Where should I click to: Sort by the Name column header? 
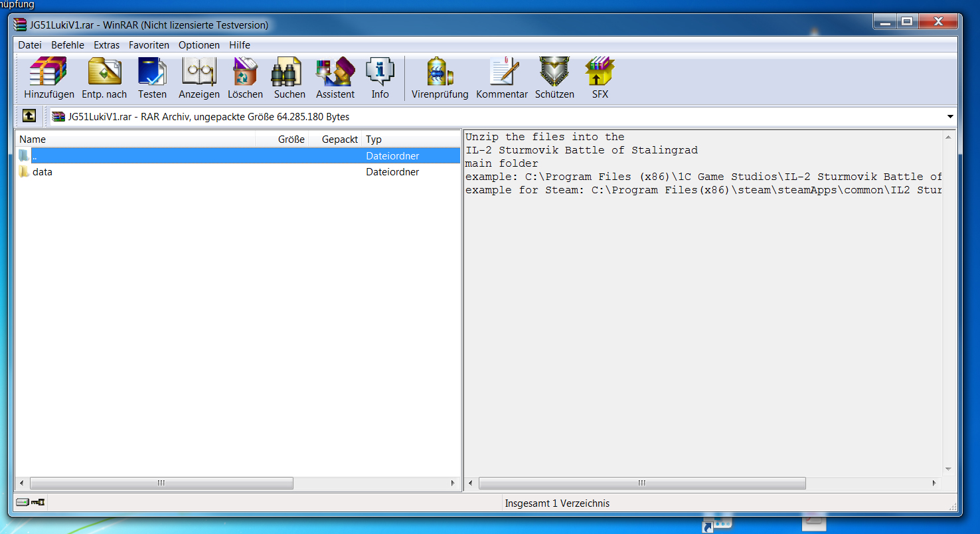(135, 139)
